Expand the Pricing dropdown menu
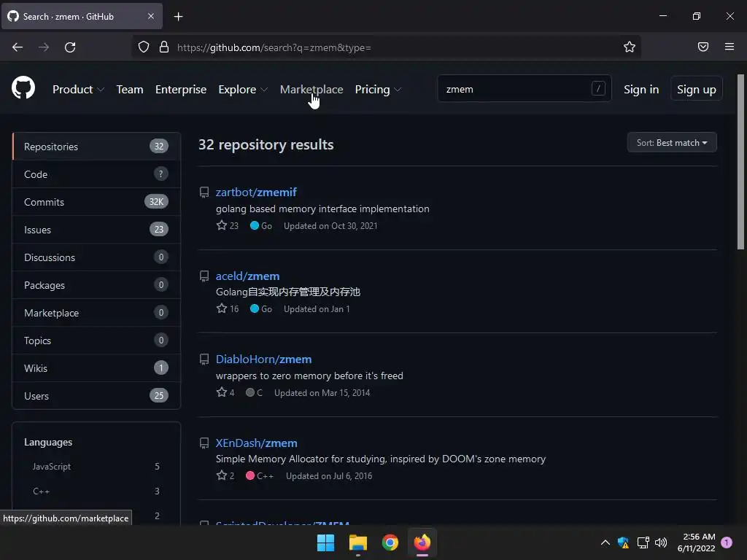Screen dimensions: 747x560 pos(378,90)
